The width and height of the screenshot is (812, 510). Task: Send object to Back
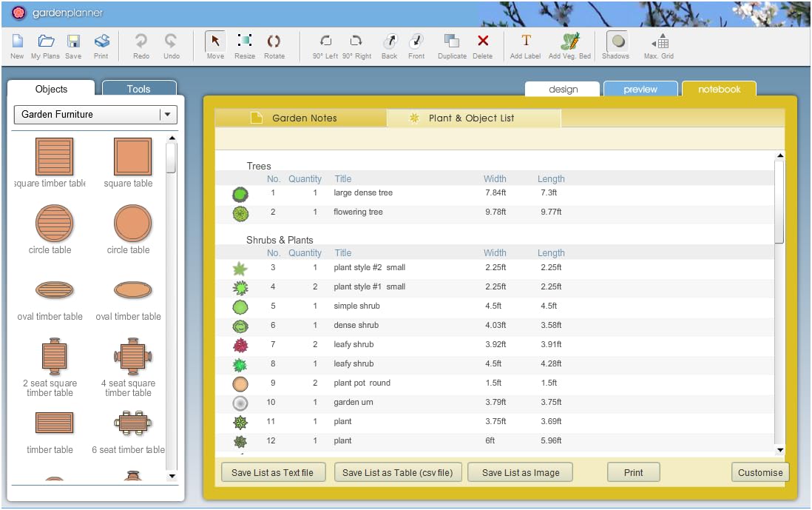tap(389, 41)
